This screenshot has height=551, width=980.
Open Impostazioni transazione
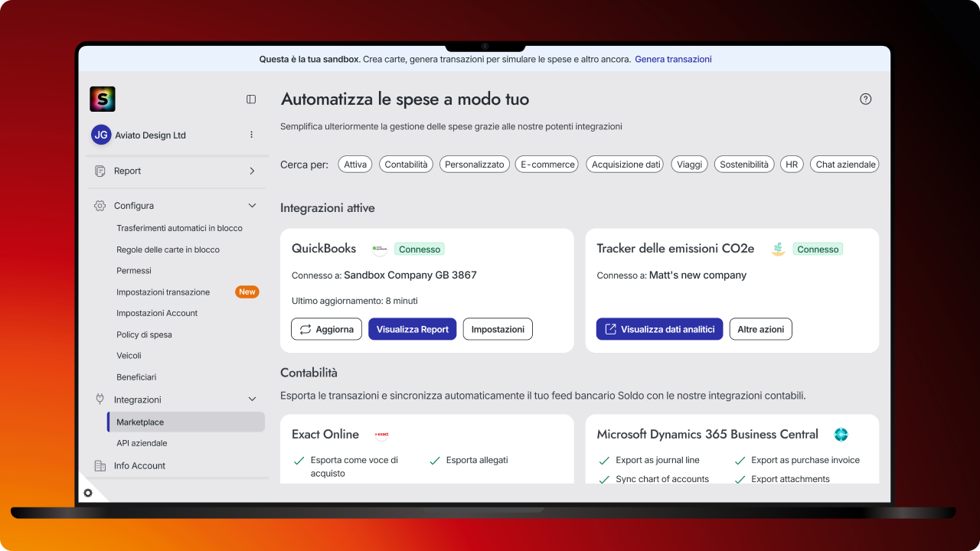(x=163, y=292)
